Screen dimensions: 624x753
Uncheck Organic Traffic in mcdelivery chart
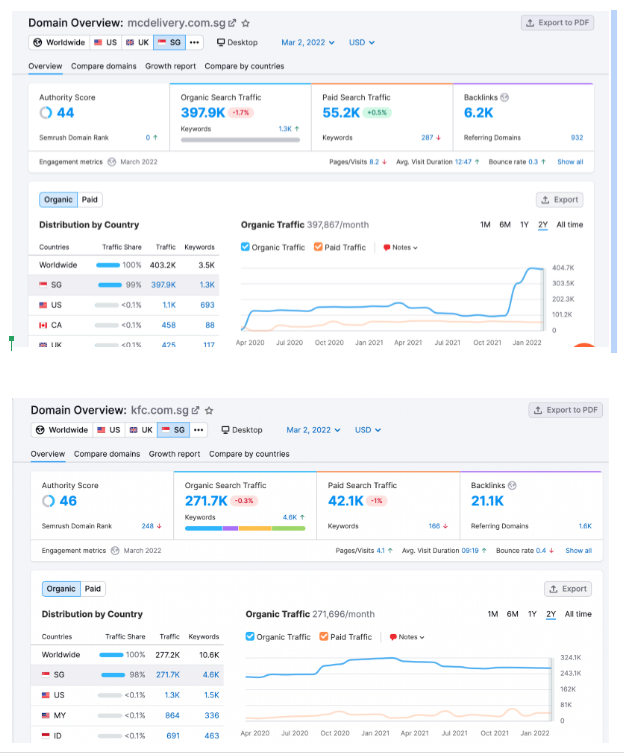(245, 247)
